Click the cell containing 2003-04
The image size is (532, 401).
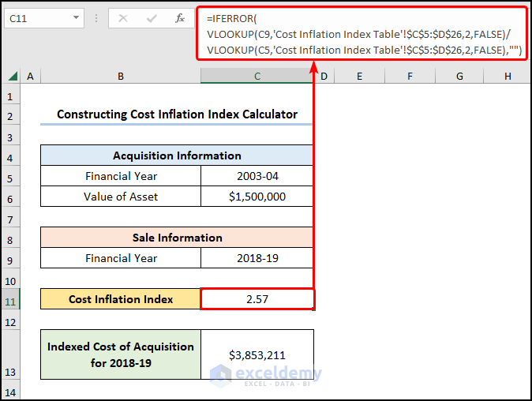(257, 176)
